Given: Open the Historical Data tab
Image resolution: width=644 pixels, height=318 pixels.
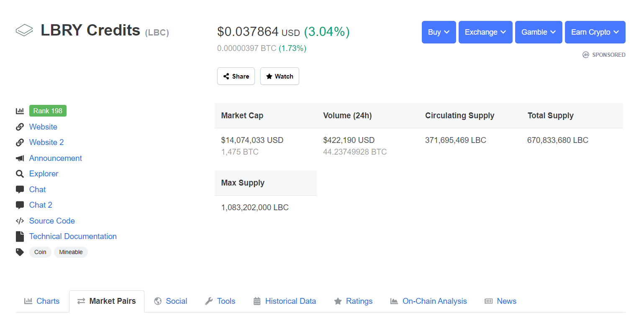Looking at the screenshot, I should tap(285, 301).
